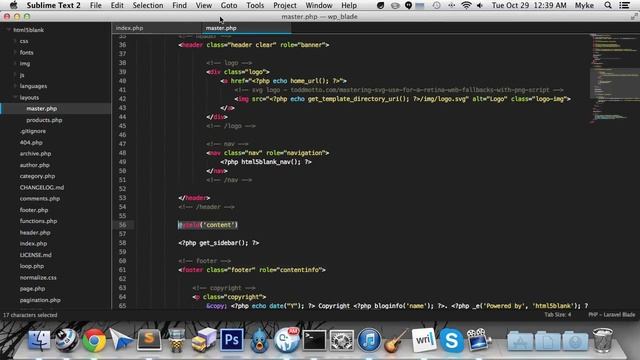Click the Apple menu icon
The height and width of the screenshot is (360, 640).
click(13, 5)
